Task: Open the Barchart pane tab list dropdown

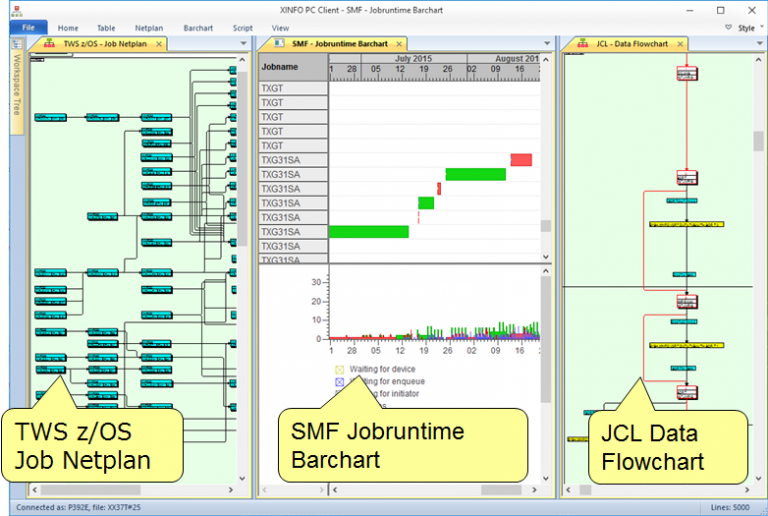Action: point(547,44)
